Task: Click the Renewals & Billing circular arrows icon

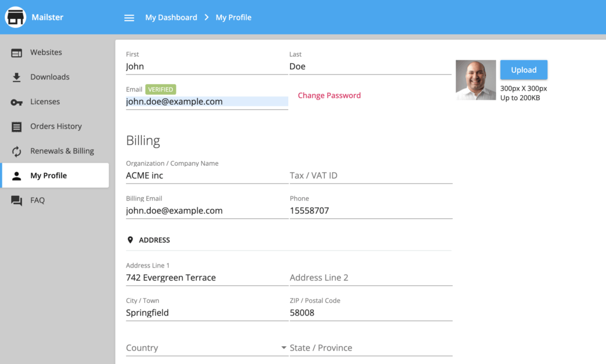Action: (17, 150)
